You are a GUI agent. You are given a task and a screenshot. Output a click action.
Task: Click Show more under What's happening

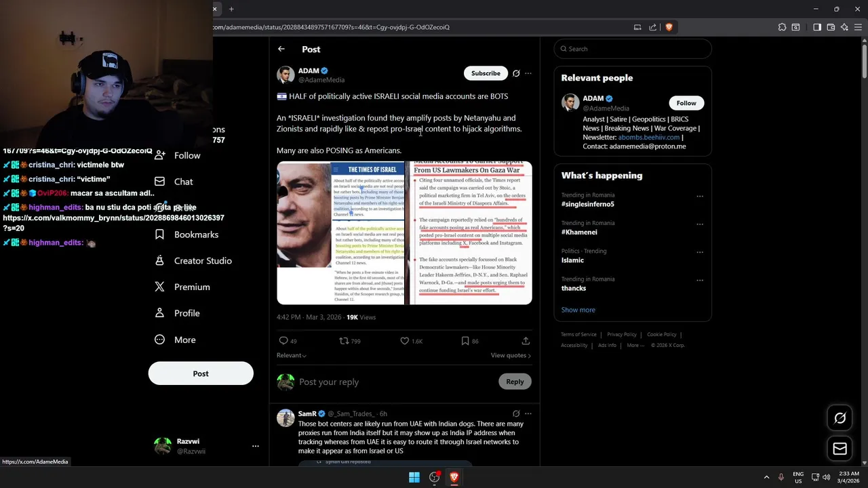point(578,310)
